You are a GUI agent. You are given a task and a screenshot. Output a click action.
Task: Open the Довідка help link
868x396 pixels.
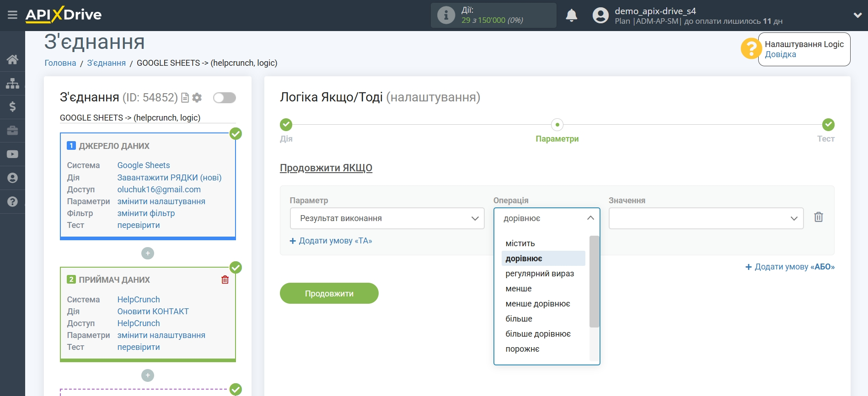point(780,54)
